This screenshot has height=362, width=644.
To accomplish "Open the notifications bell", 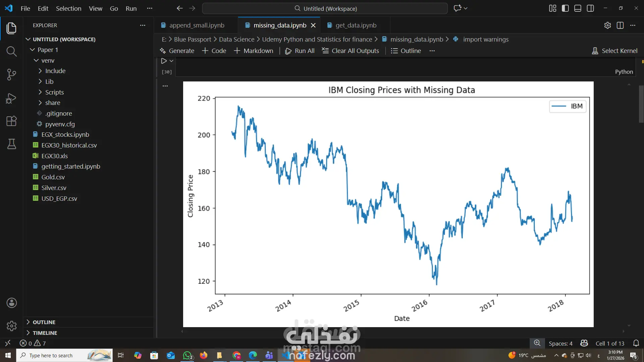I will pyautogui.click(x=636, y=343).
